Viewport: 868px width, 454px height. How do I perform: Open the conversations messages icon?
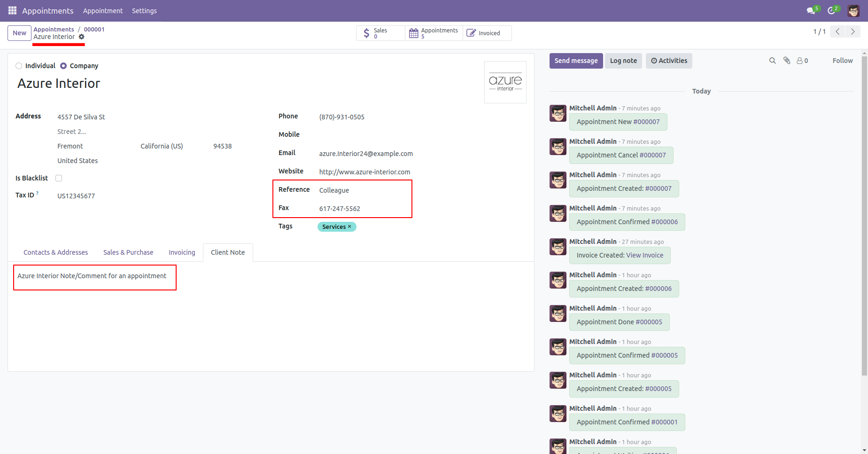(811, 10)
